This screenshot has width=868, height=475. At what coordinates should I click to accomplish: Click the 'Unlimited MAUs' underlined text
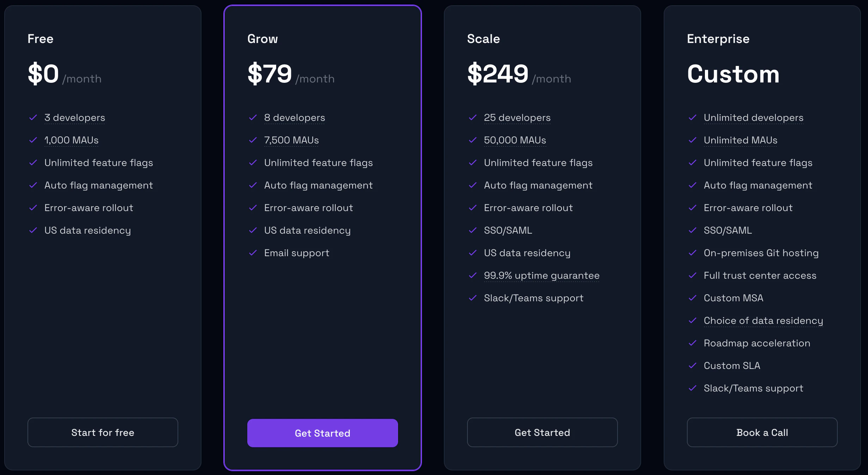pos(740,140)
